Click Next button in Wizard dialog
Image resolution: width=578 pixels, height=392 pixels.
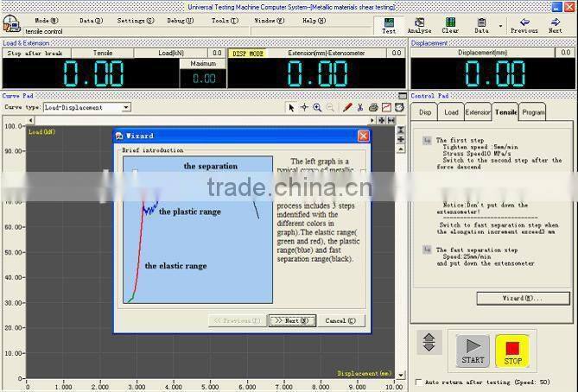point(292,320)
